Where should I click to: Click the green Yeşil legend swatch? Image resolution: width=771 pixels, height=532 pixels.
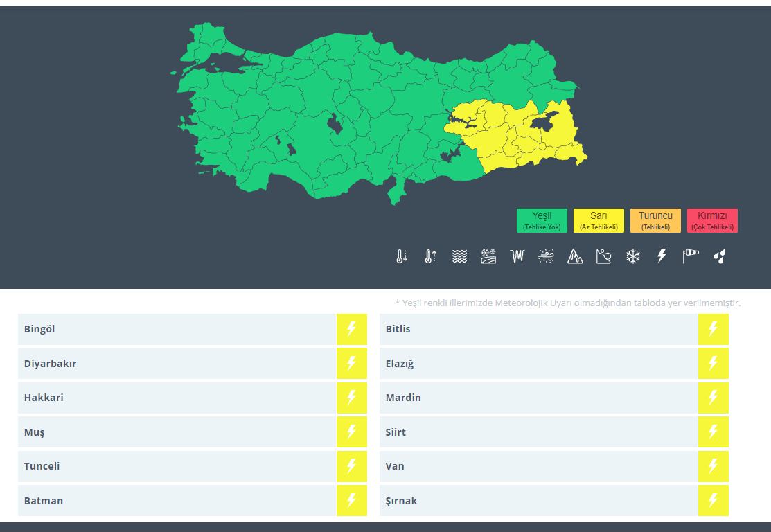(542, 220)
